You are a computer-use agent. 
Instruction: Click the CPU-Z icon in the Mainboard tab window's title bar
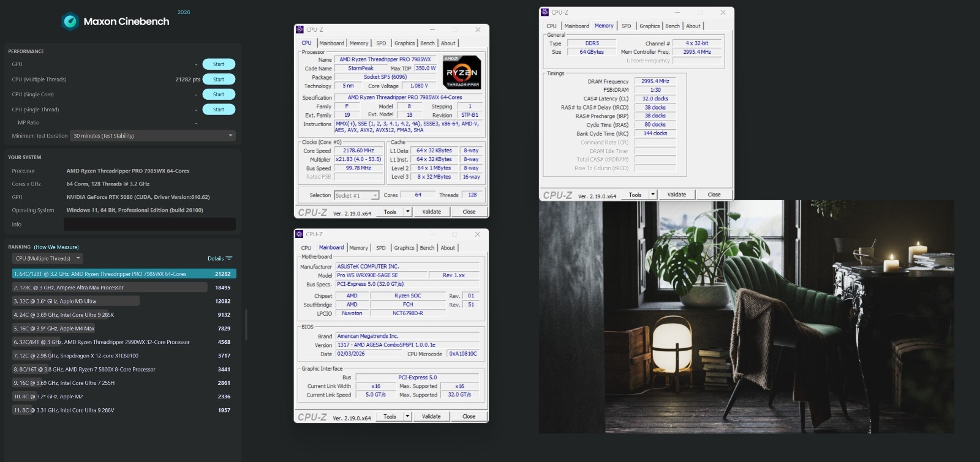click(300, 234)
